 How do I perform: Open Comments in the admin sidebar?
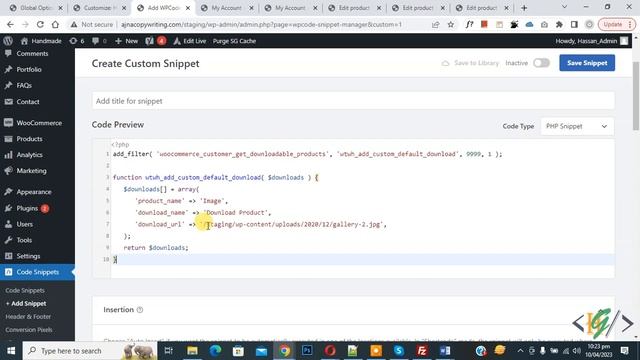pos(32,53)
